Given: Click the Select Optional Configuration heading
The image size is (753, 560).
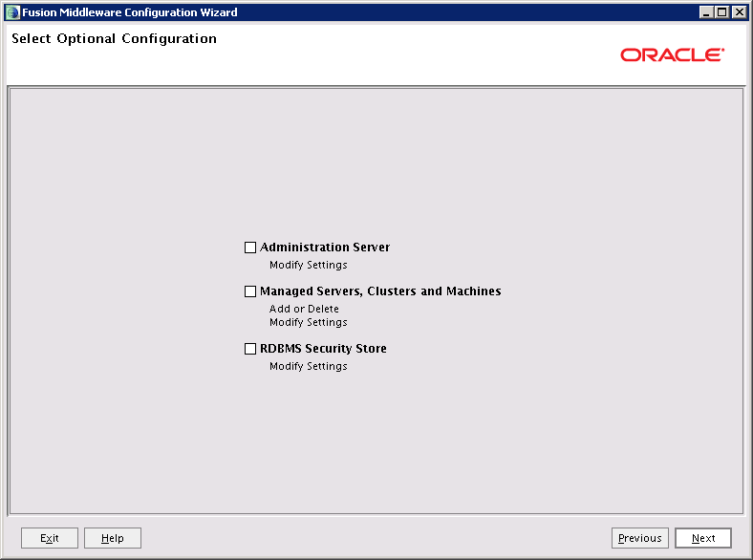Looking at the screenshot, I should [x=114, y=39].
